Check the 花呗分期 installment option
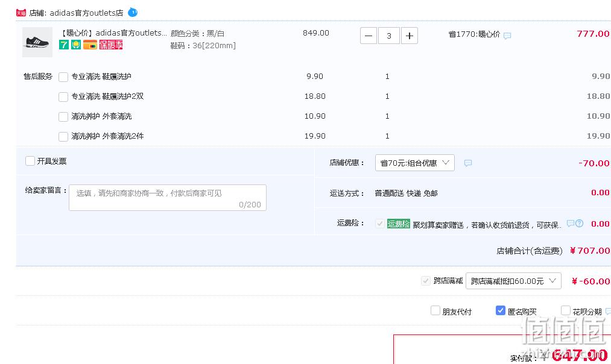Image resolution: width=611 pixels, height=364 pixels. [x=565, y=310]
